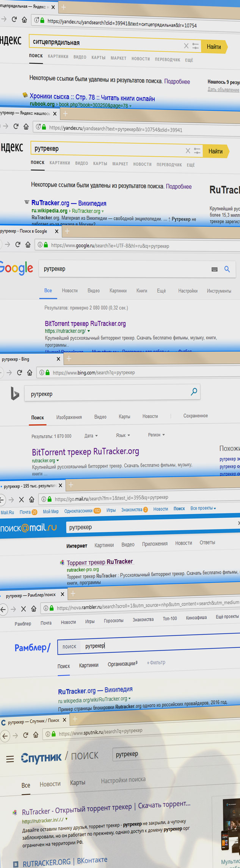The image size is (240, 868).
Task: Expand arrow next to https://rutracker.org/ in Google
Action: coord(88,331)
